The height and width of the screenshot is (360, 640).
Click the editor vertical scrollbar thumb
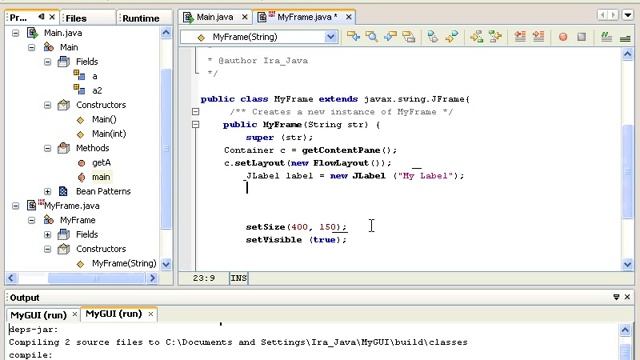click(628, 171)
